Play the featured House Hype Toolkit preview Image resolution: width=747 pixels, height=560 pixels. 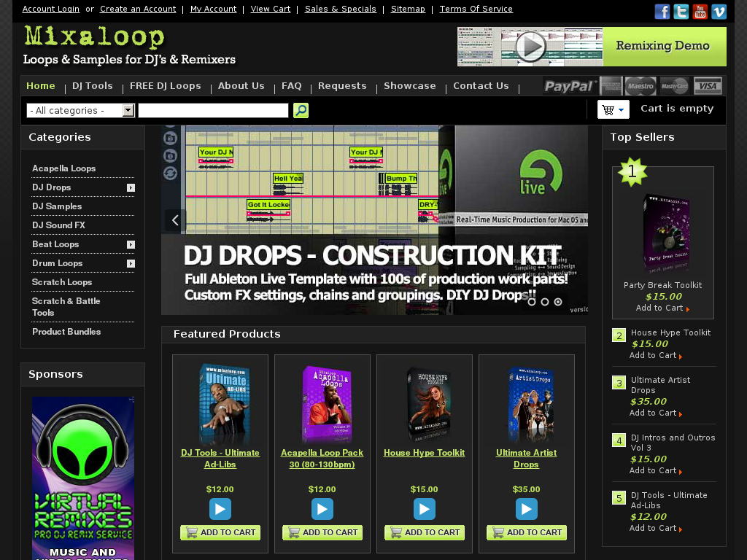pyautogui.click(x=424, y=509)
